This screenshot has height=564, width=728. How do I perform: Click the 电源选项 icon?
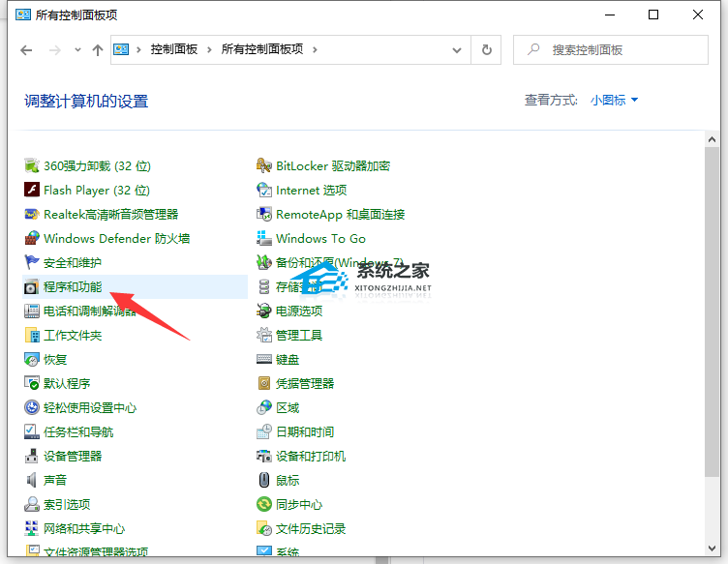click(264, 312)
